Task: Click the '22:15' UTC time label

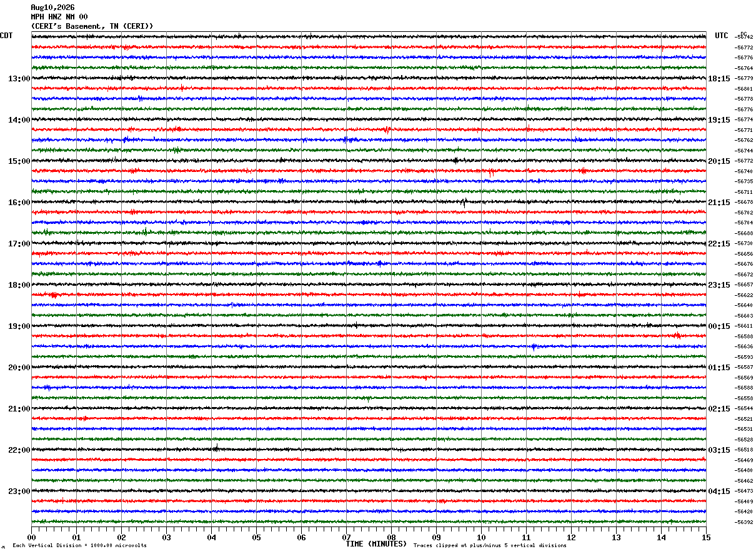Action: coord(719,244)
